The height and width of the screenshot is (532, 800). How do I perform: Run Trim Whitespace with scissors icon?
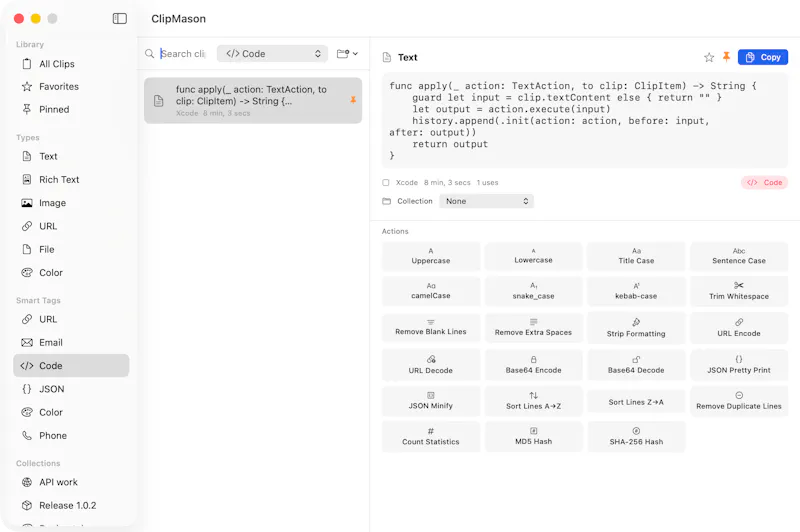point(739,291)
